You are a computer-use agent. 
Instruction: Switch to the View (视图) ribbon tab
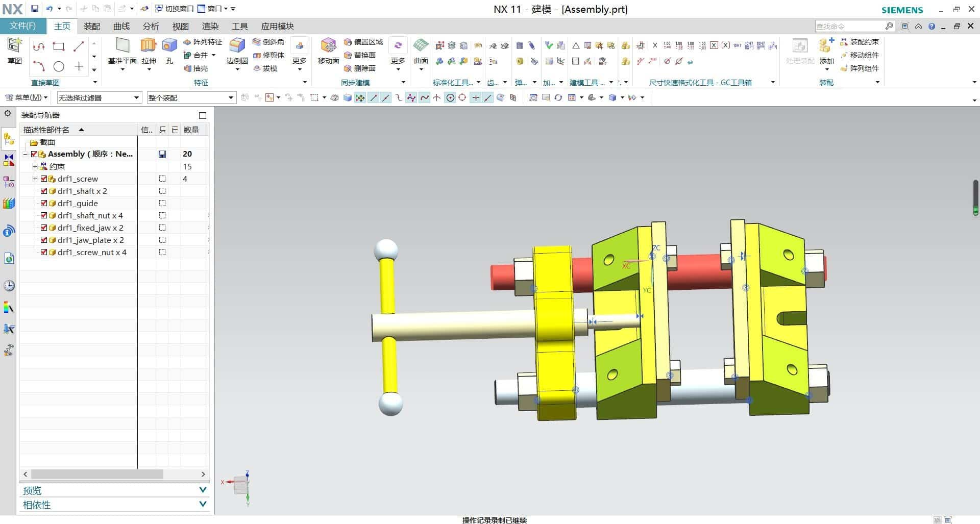181,26
